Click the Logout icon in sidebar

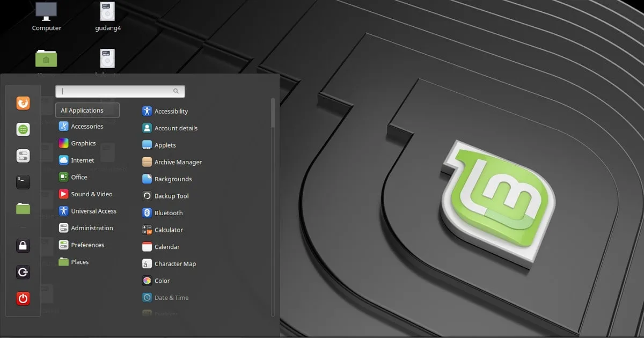(x=23, y=272)
